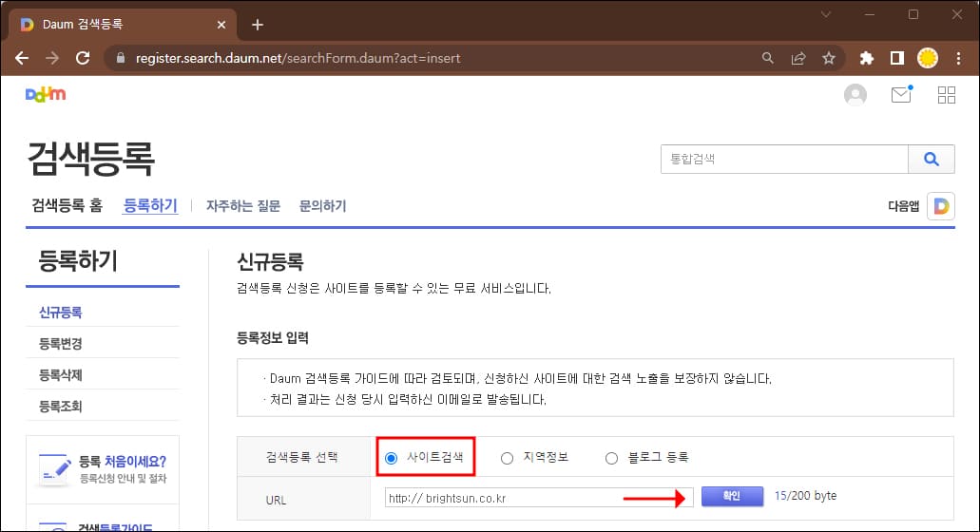Open the tab search chevron
The image size is (980, 532).
[826, 14]
